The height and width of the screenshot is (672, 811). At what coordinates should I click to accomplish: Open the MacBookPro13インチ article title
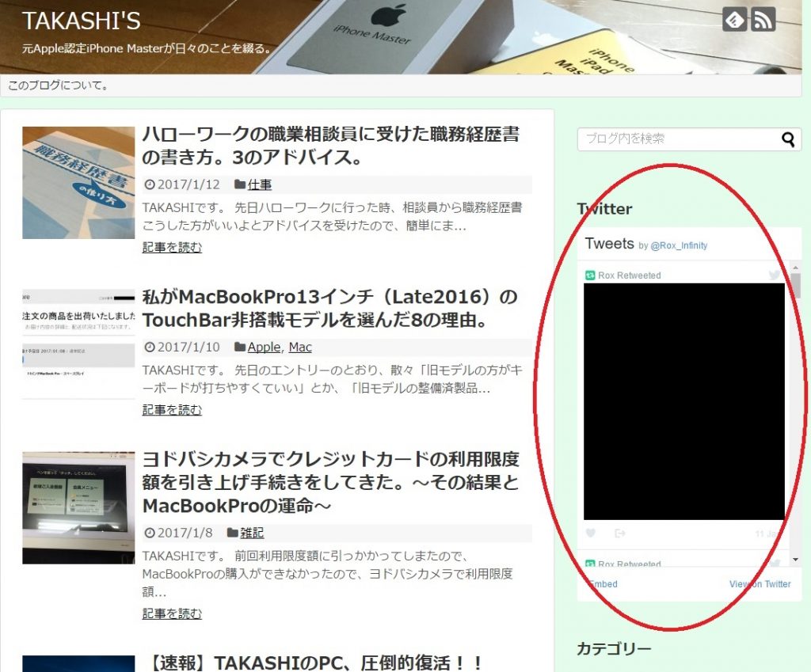[330, 308]
